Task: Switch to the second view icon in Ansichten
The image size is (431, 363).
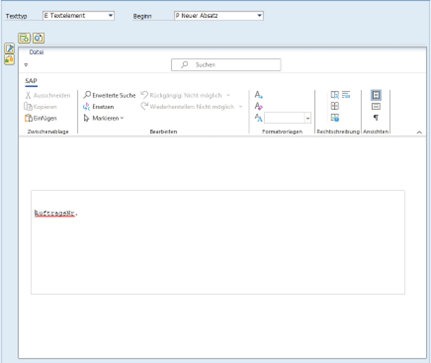Action: [x=376, y=106]
